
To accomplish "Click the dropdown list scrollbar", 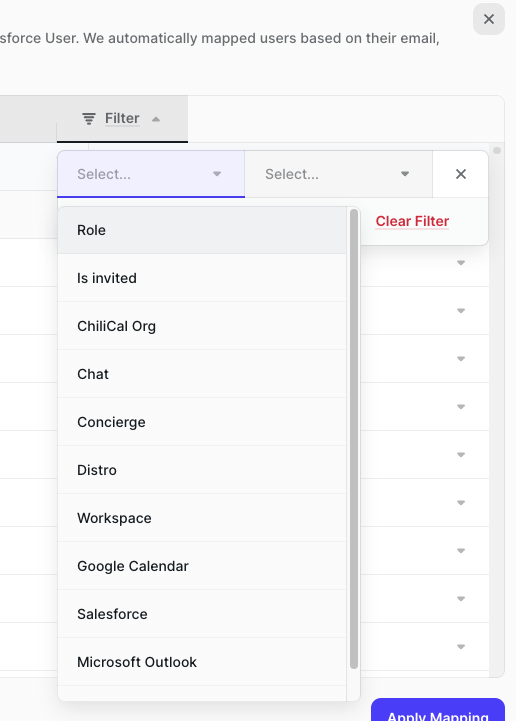I will click(x=354, y=439).
